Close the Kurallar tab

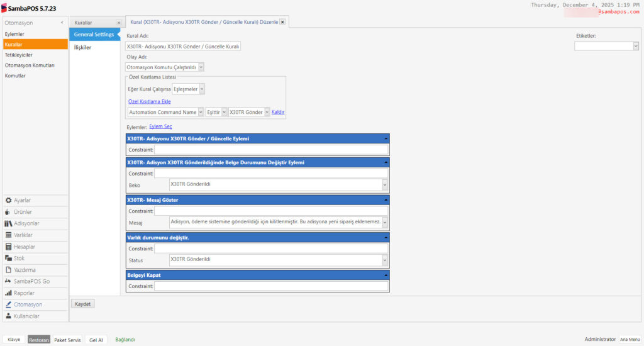pos(118,23)
